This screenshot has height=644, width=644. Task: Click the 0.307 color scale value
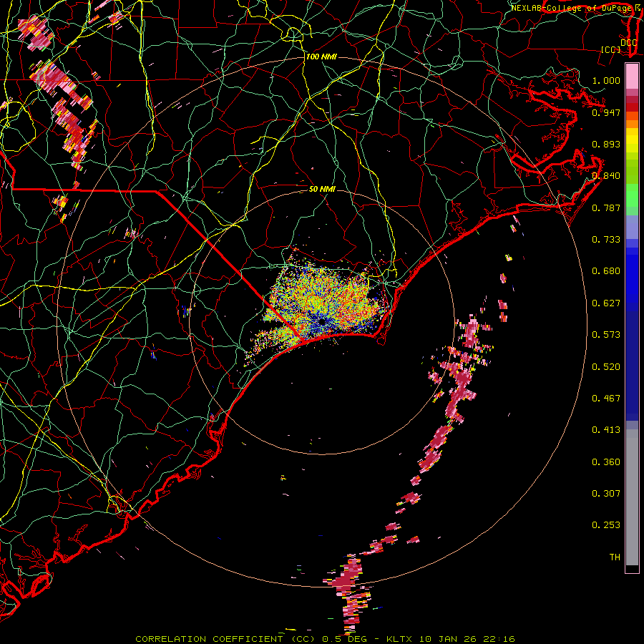606,494
